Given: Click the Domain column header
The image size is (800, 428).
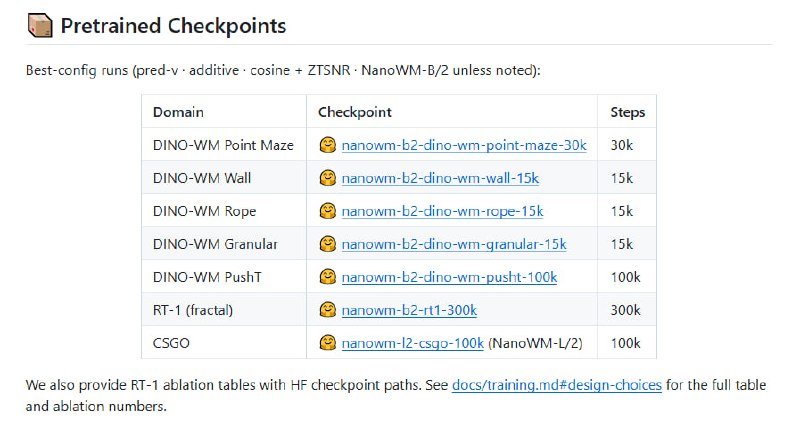Looking at the screenshot, I should [x=178, y=112].
